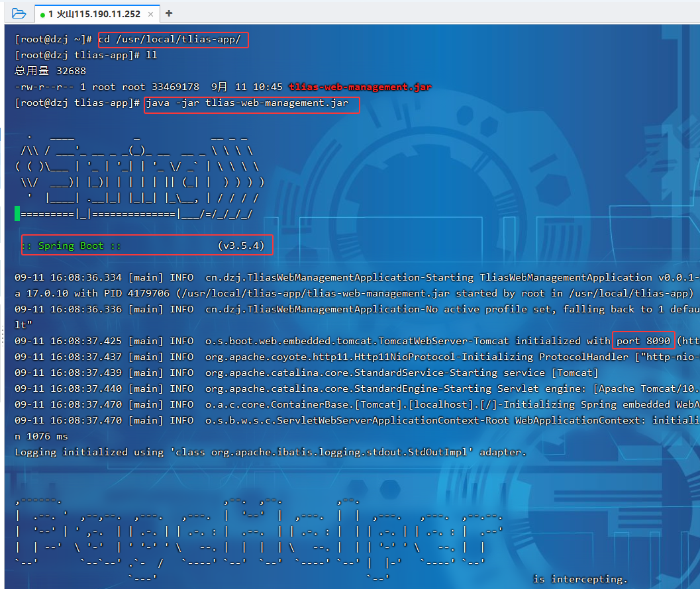Open the session folder icon

point(19,13)
